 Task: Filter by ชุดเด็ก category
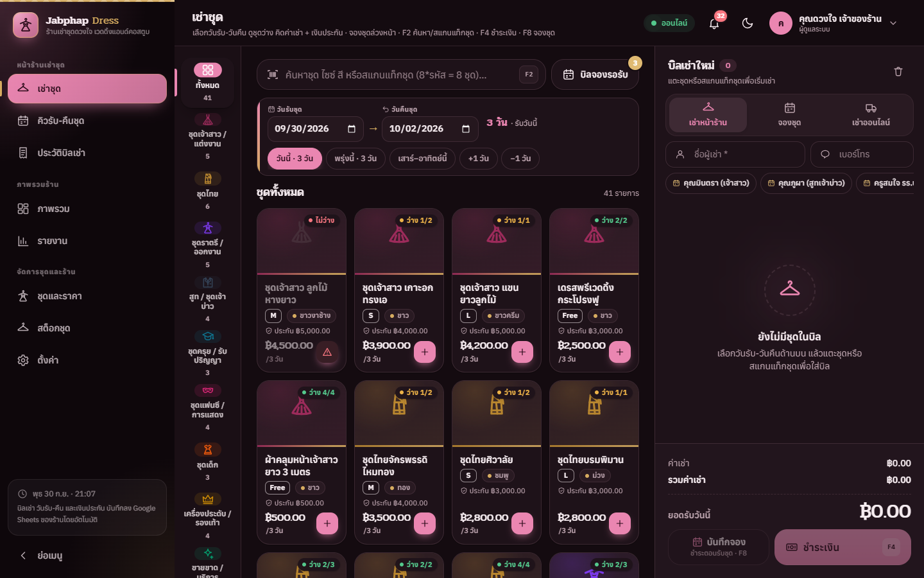point(207,461)
